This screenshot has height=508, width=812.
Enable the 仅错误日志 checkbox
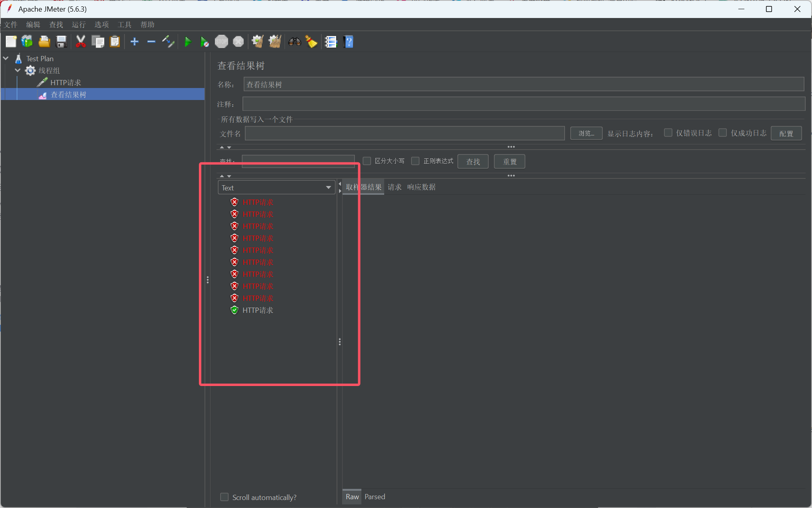(x=668, y=133)
